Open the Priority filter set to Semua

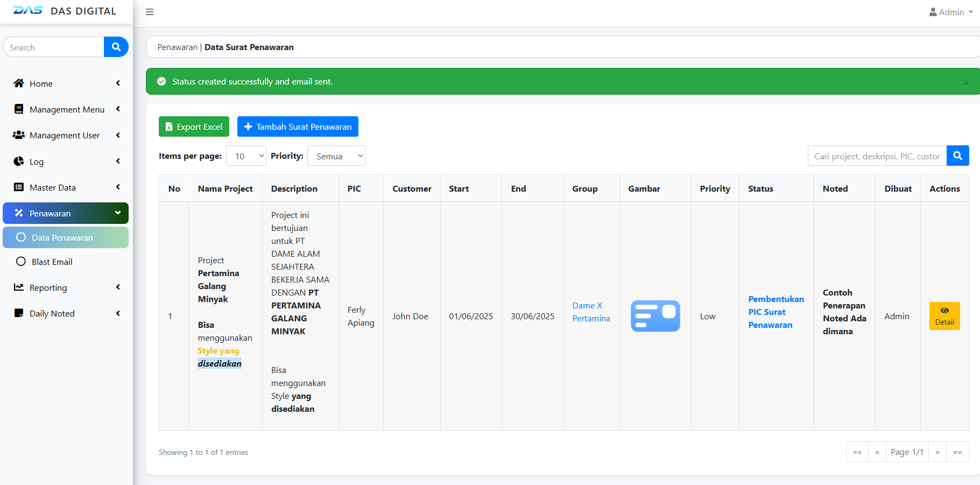coord(336,156)
